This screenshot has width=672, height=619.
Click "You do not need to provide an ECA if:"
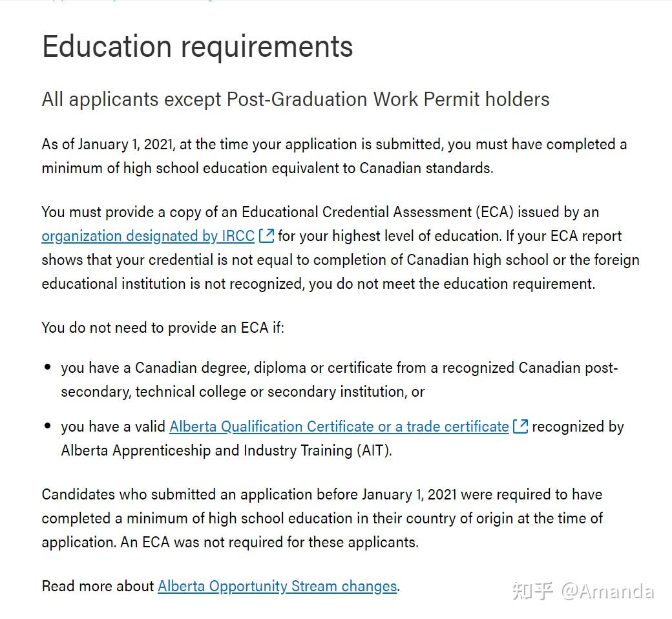point(163,328)
